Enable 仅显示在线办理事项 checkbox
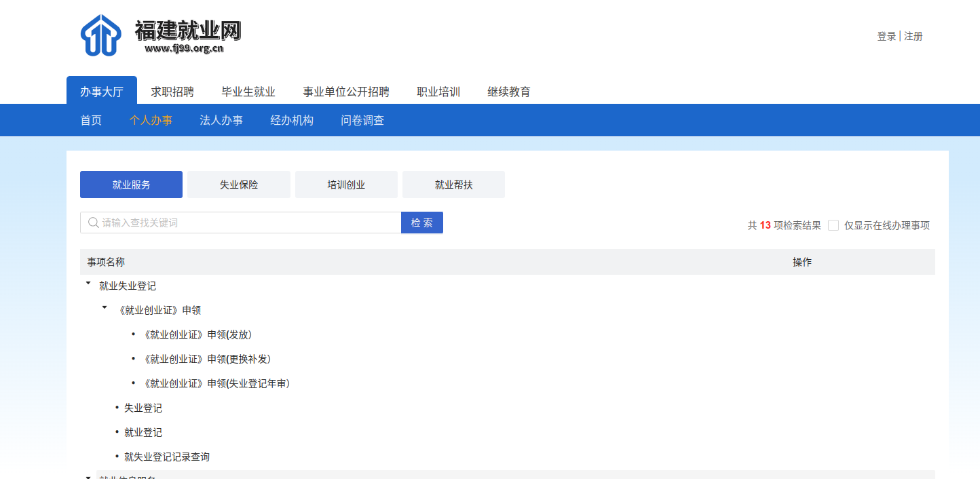This screenshot has width=980, height=479. (833, 225)
